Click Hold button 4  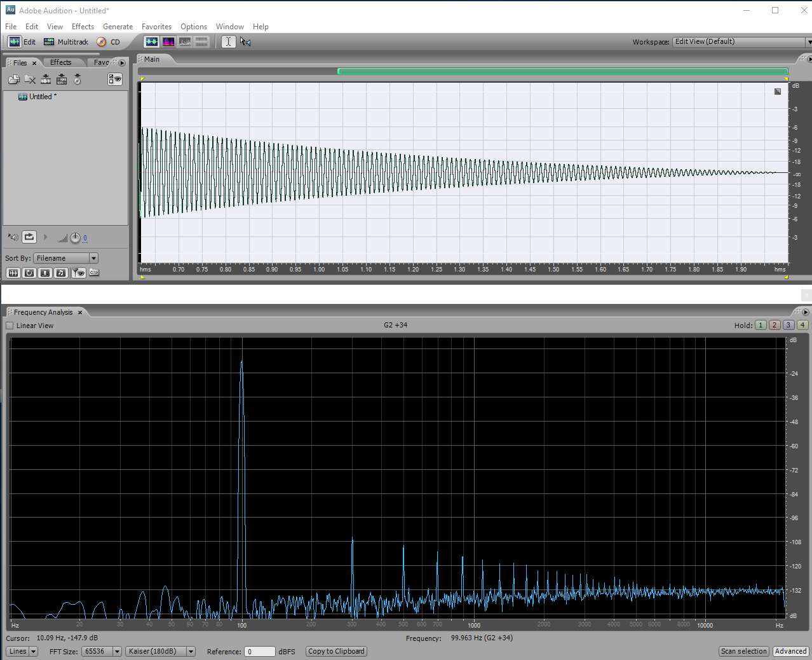(802, 325)
